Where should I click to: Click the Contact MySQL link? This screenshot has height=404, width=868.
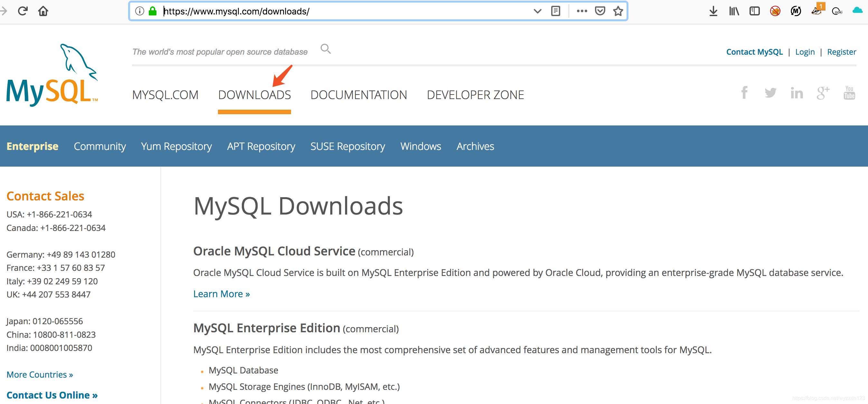[754, 52]
